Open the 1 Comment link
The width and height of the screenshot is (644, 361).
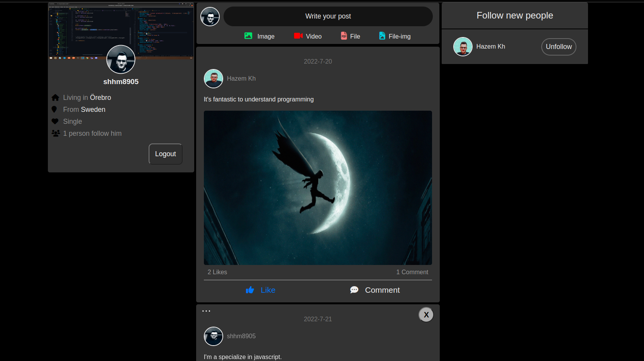point(412,272)
